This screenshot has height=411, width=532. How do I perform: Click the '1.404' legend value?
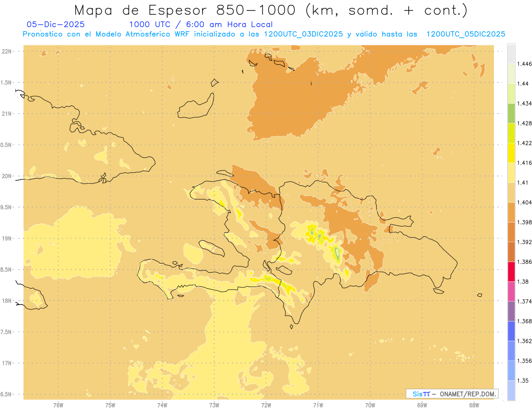tap(525, 203)
